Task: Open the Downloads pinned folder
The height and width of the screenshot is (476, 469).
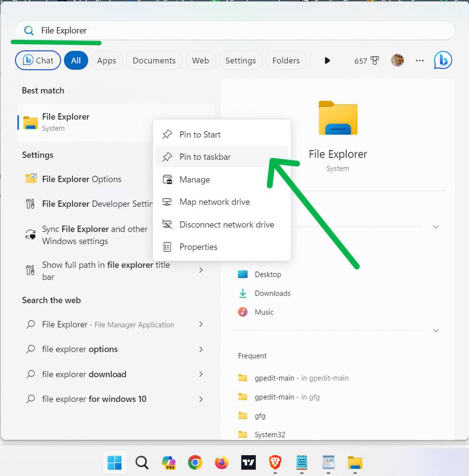Action: point(264,293)
